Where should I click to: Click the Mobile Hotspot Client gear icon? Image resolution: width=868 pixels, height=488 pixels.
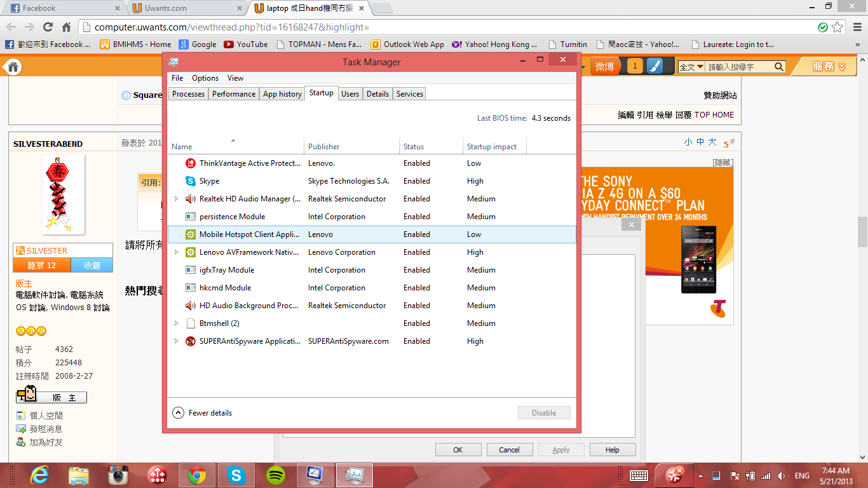pyautogui.click(x=190, y=234)
